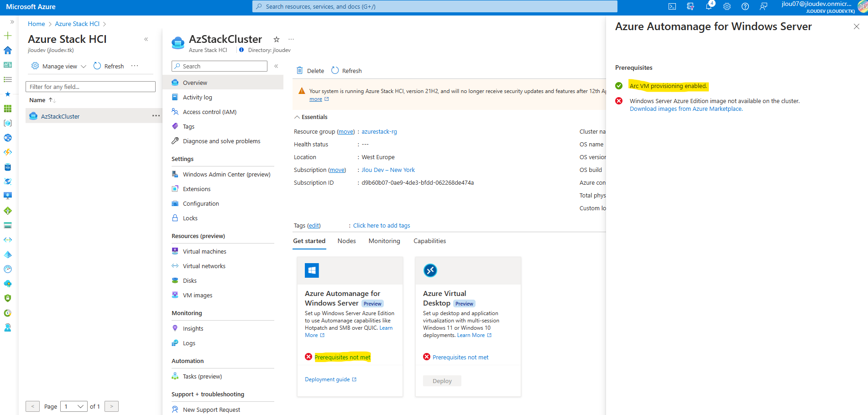Open Directories and subscriptions filter icon

pyautogui.click(x=690, y=6)
